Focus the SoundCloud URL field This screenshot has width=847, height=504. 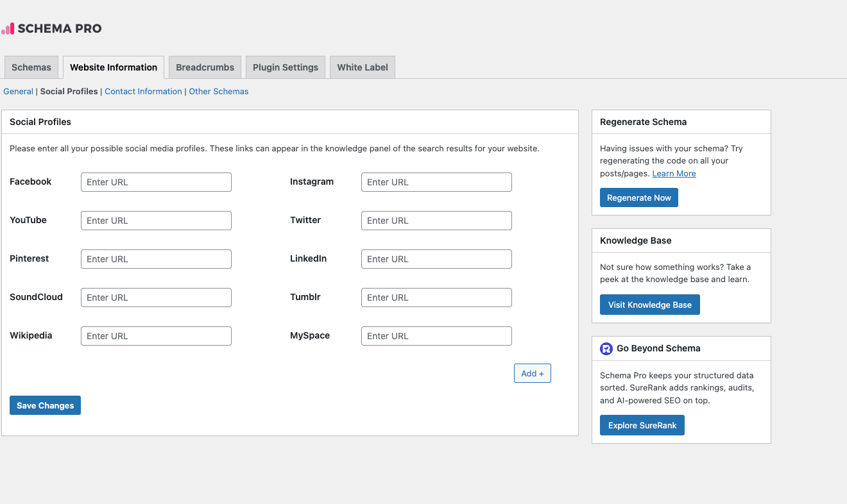pyautogui.click(x=156, y=298)
